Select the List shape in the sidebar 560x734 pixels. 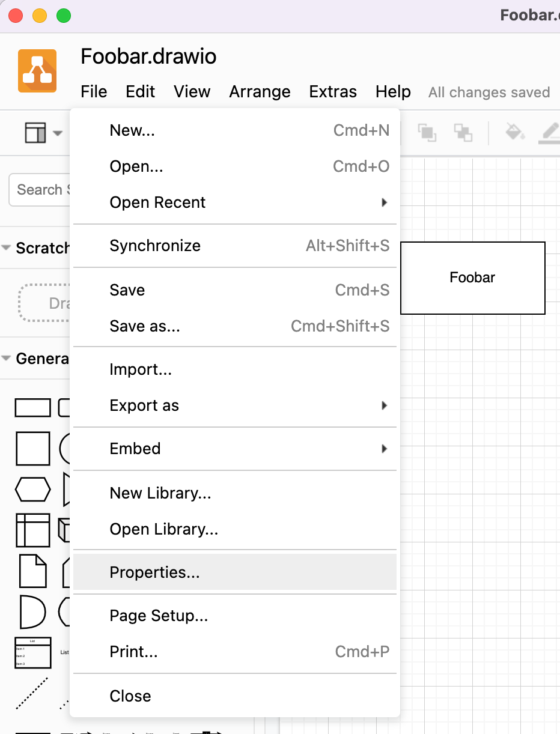33,653
